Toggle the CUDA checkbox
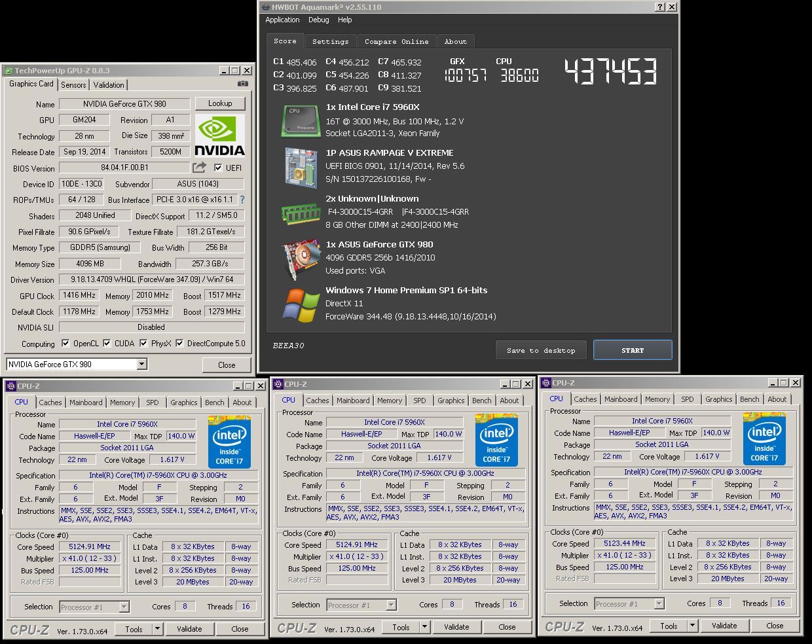Viewport: 812px width, 644px height. point(107,343)
